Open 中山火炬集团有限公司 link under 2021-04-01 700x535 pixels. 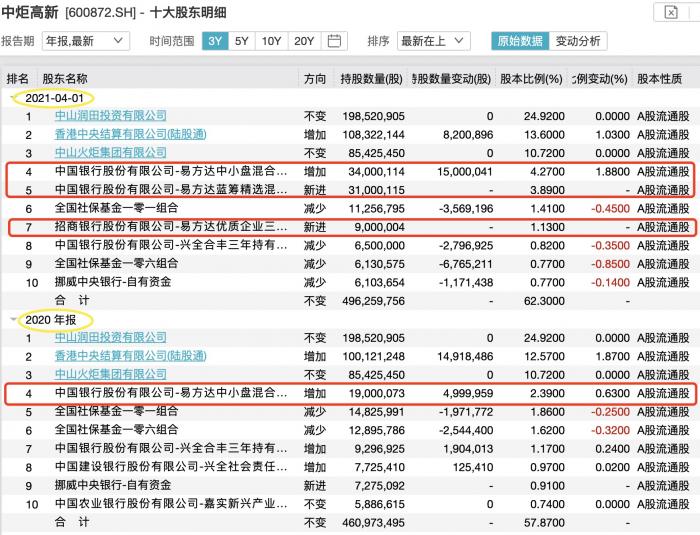tap(110, 153)
